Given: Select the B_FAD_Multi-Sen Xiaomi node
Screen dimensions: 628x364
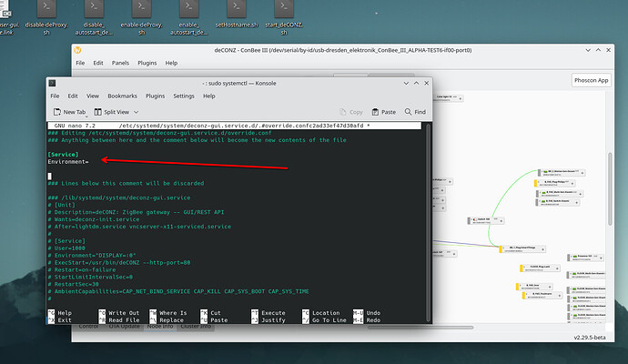Looking at the screenshot, I should click(x=559, y=194).
